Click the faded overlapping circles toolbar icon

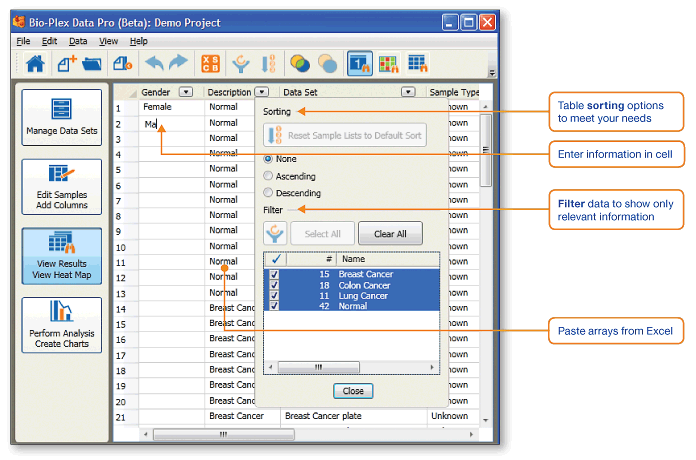point(328,63)
